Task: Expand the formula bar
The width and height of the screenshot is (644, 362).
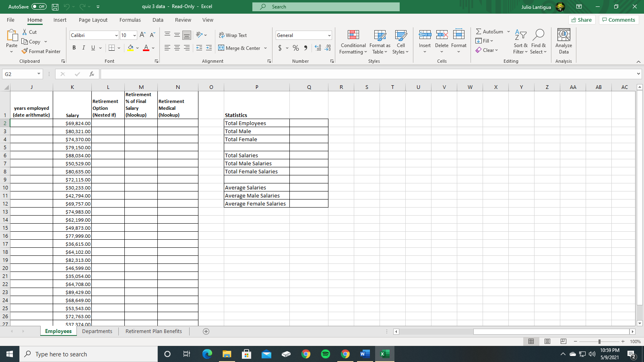Action: pos(638,74)
